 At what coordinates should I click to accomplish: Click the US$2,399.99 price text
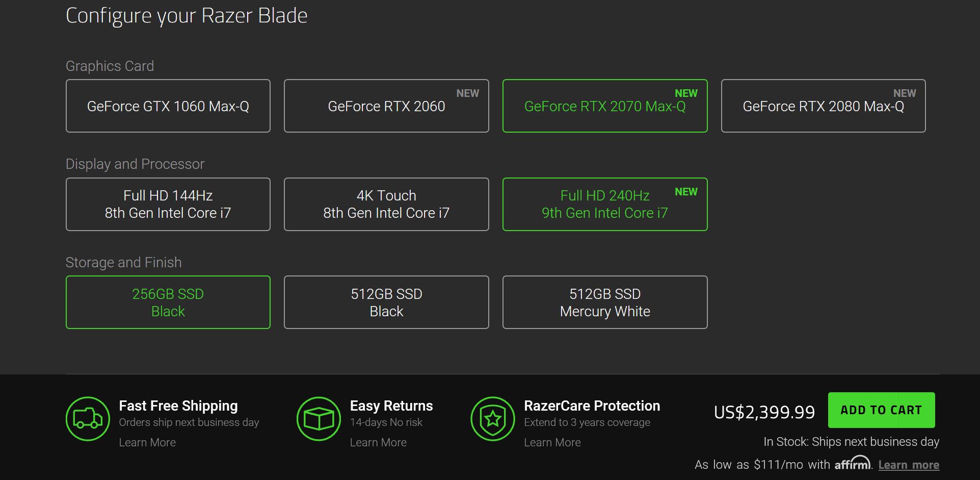pos(764,412)
